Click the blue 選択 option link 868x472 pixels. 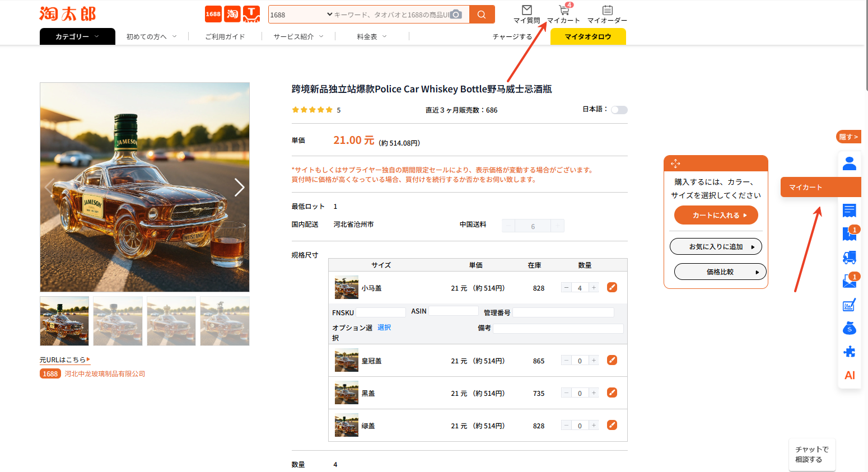(x=384, y=328)
